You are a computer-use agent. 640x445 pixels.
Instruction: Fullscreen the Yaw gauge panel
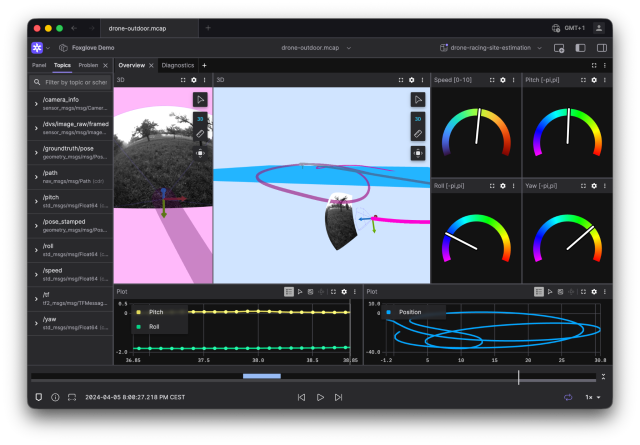coord(582,186)
